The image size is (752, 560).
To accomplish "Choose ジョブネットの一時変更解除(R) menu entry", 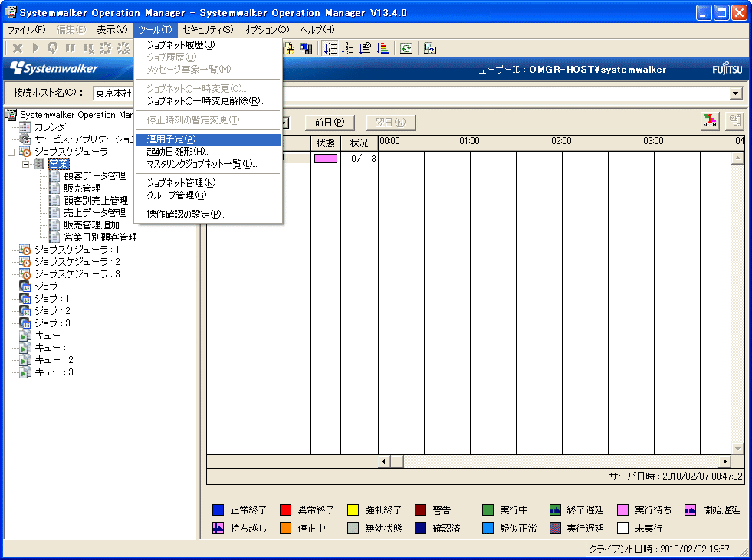I will [209, 101].
